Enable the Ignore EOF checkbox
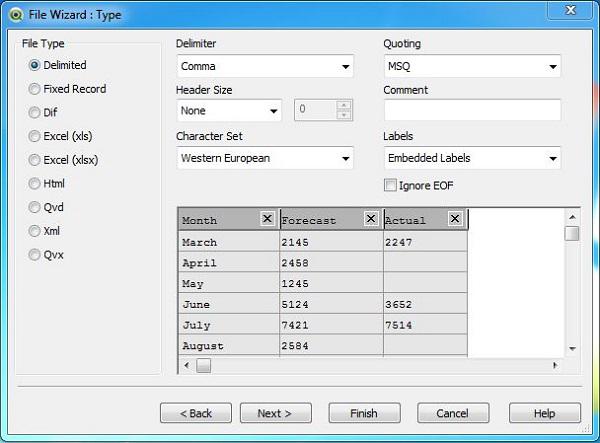The image size is (600, 443). point(390,186)
